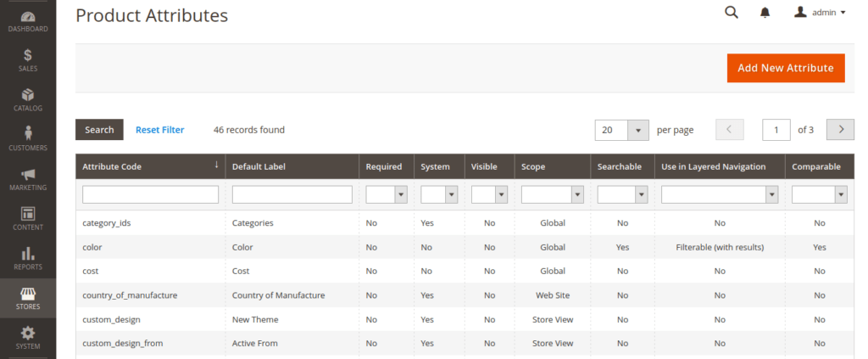Go to the next page arrow
This screenshot has width=868, height=359.
[x=840, y=130]
